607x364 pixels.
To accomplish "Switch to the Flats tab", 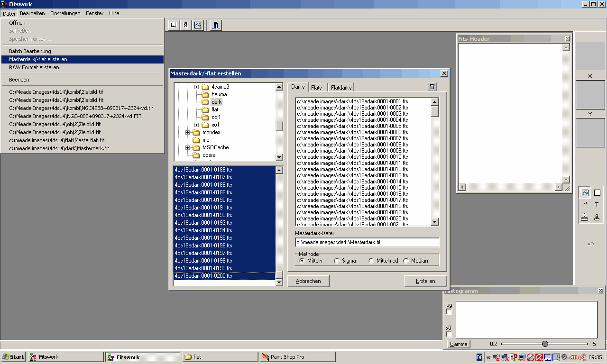I will coord(316,87).
